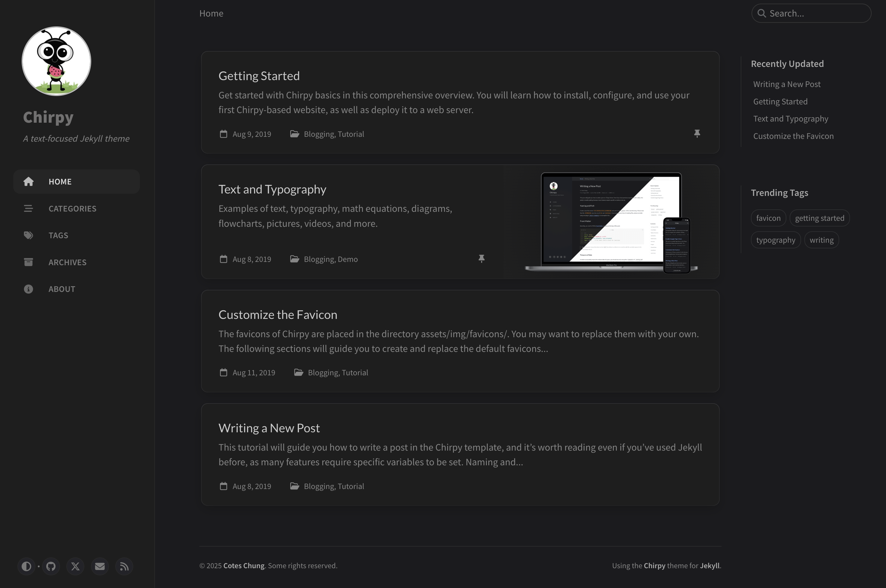
Task: Click the tags label icon
Action: (x=29, y=235)
